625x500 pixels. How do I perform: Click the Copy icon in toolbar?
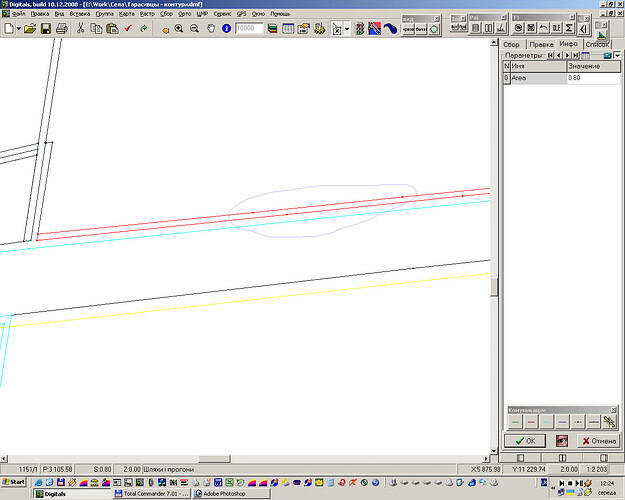96,29
